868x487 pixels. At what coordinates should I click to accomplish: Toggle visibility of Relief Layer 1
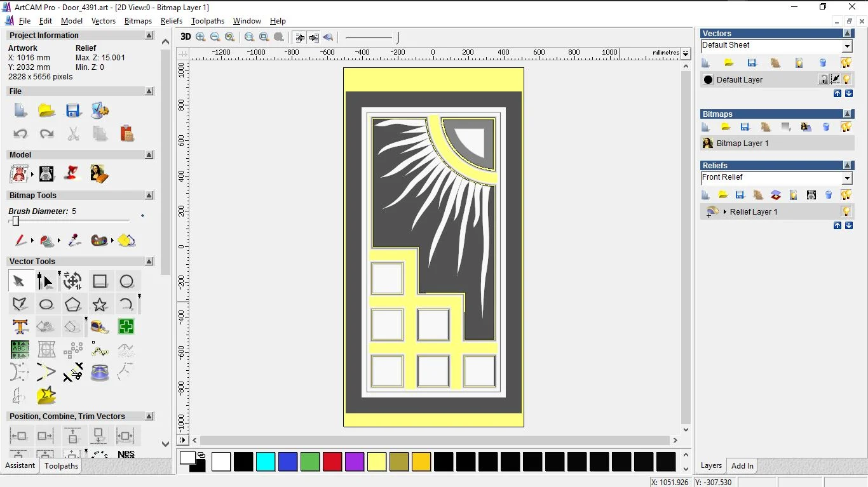coord(846,211)
